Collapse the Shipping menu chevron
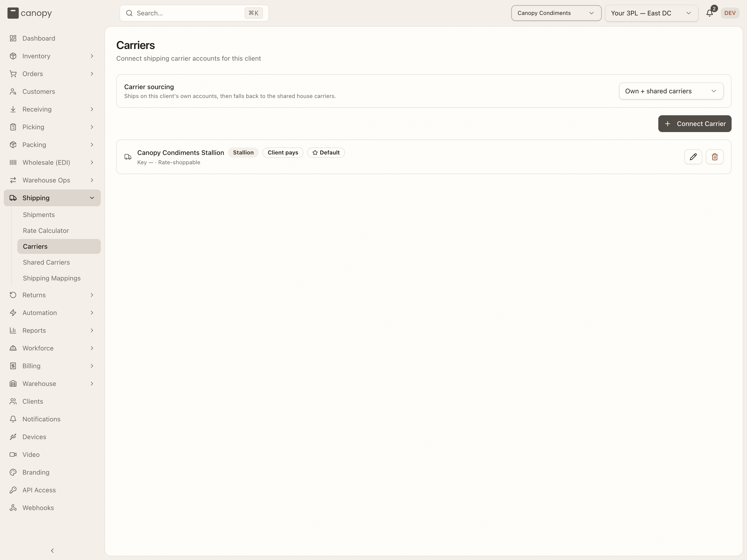747x560 pixels. (92, 198)
